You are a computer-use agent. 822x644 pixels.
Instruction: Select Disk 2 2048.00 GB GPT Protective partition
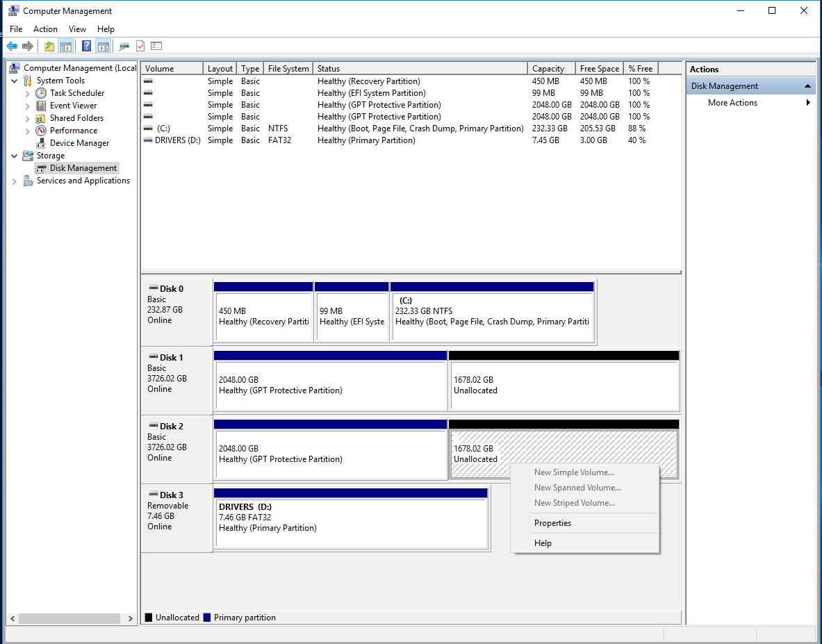[x=330, y=449]
